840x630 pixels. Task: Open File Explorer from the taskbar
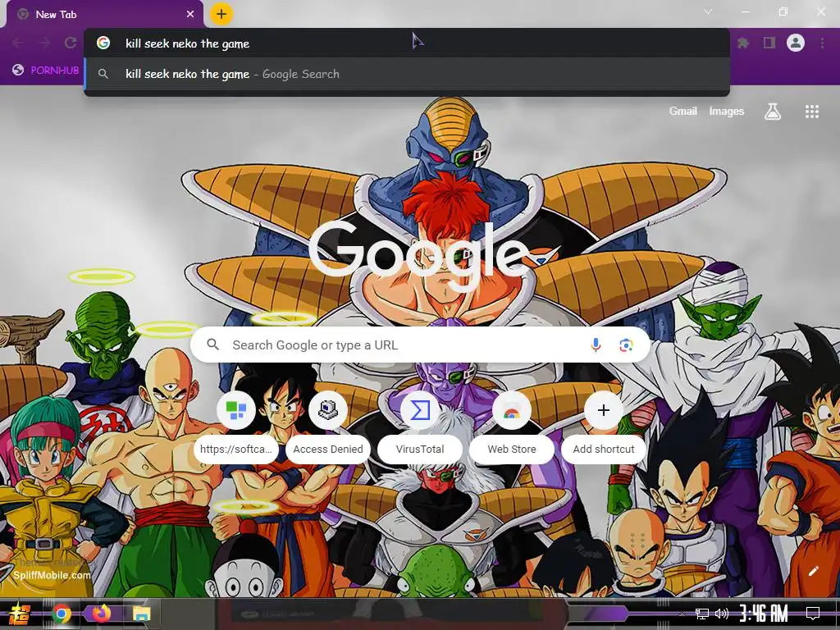tap(141, 614)
